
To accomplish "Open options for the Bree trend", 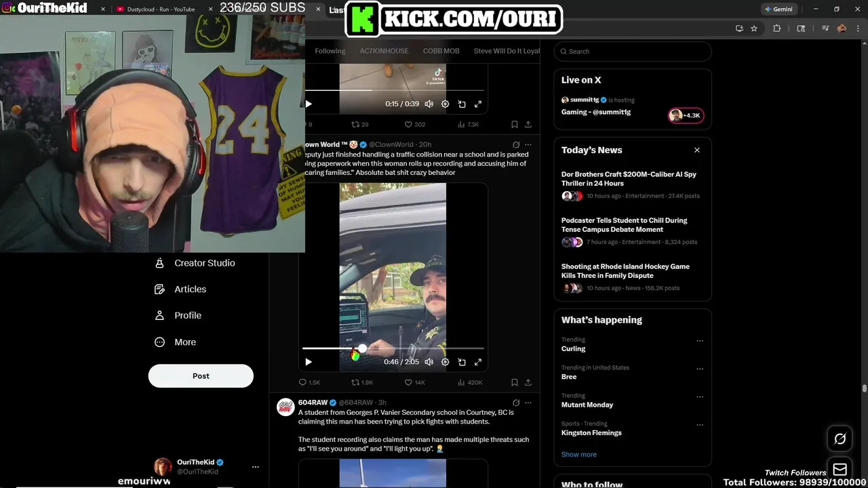I will (700, 369).
